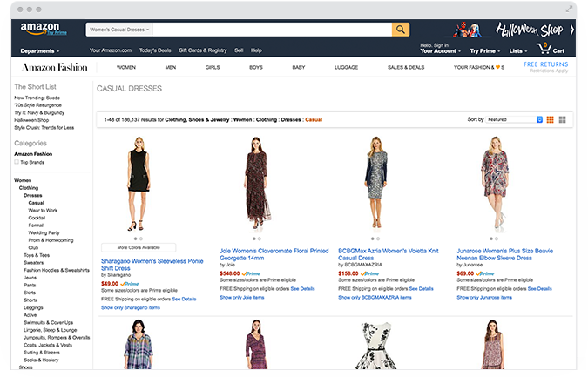Click Try Prime under Amazon logo
The height and width of the screenshot is (377, 588).
coord(57,33)
